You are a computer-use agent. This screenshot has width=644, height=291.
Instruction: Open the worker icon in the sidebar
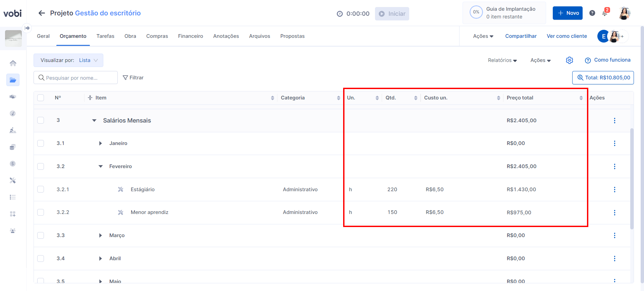[x=13, y=130]
